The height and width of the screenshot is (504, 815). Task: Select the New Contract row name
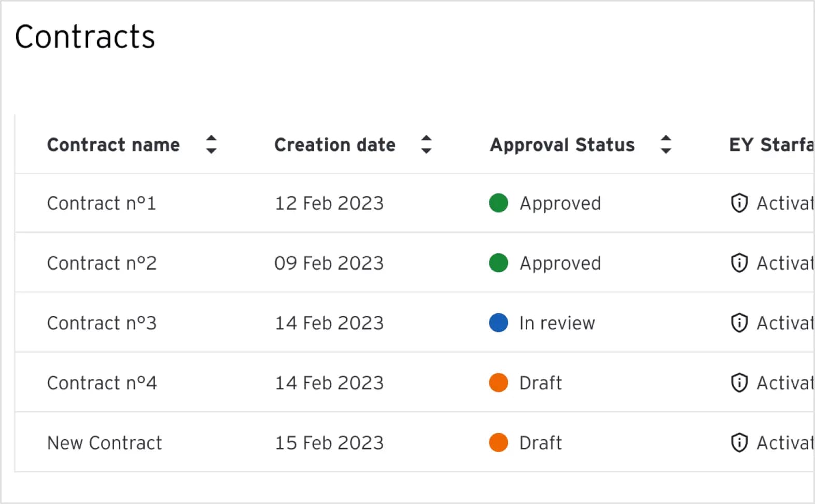(104, 443)
